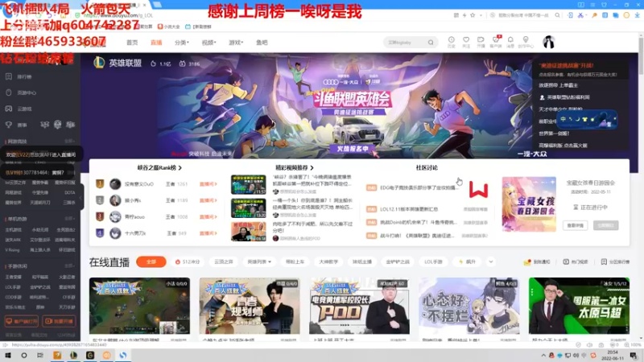Open the 分类 dropdown in top nav
The width and height of the screenshot is (644, 362).
pyautogui.click(x=182, y=43)
